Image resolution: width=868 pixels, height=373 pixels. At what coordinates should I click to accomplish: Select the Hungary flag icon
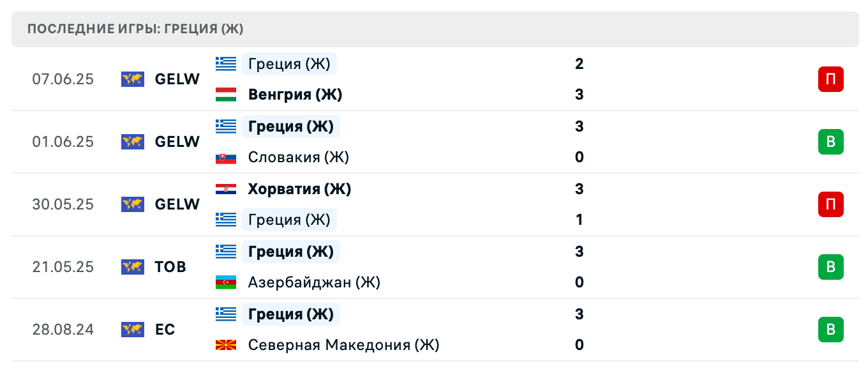(x=227, y=94)
